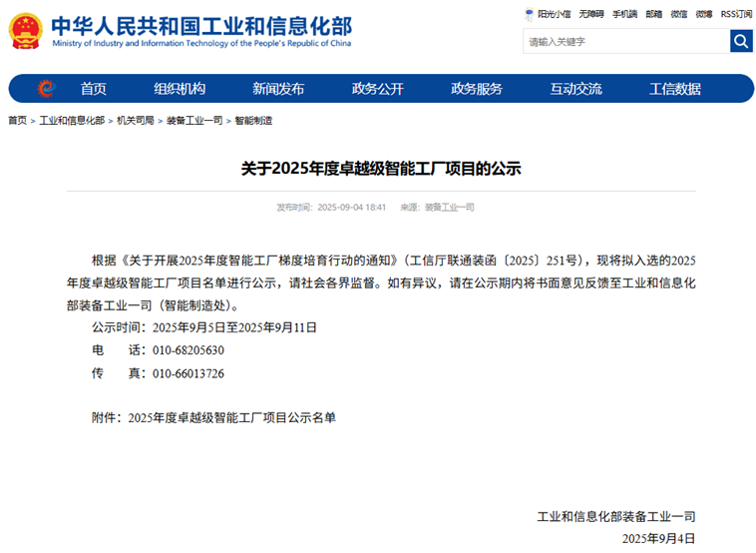This screenshot has height=553, width=756.
Task: Open 工信数据 from the navigation bar
Action: click(x=675, y=89)
